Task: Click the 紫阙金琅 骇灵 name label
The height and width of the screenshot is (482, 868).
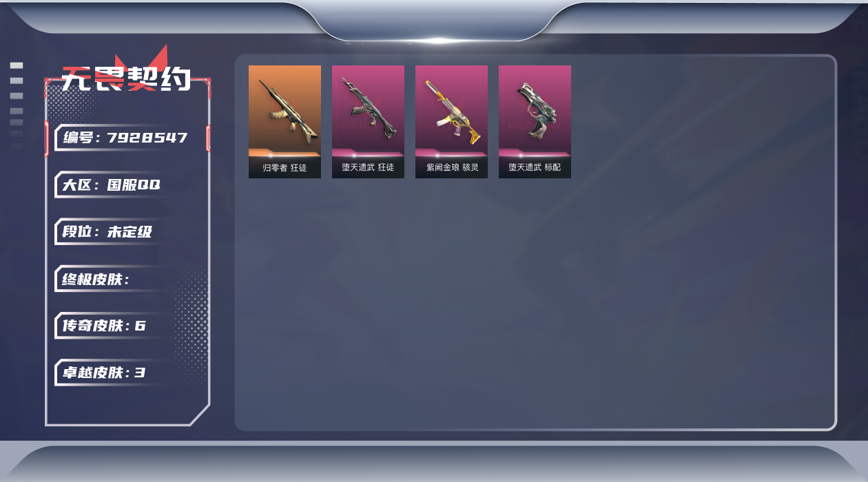Action: [x=452, y=167]
